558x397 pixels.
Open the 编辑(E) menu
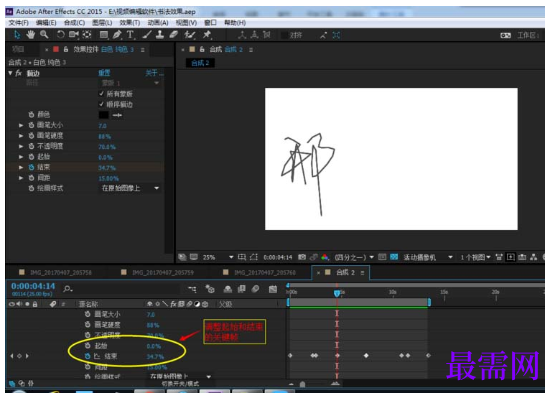(46, 23)
